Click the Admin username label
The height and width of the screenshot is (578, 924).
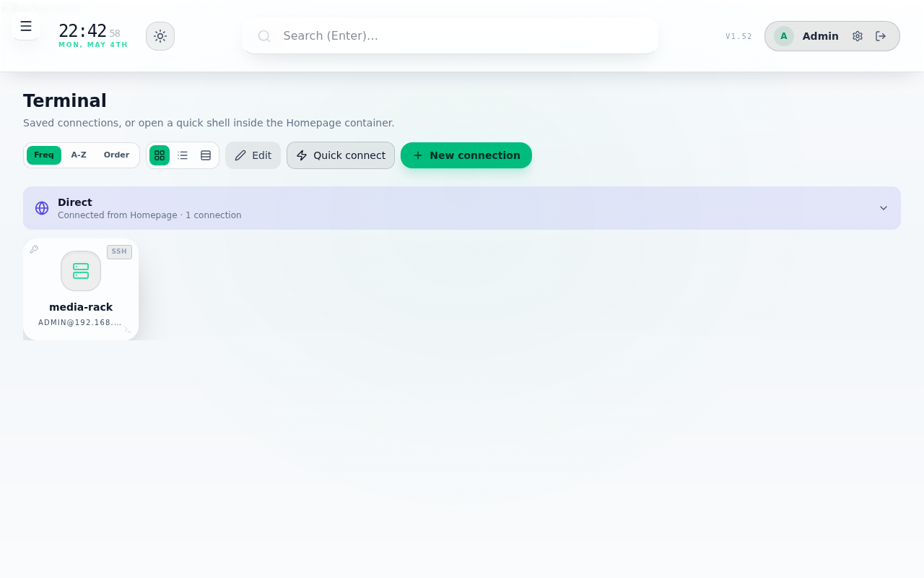(x=821, y=36)
